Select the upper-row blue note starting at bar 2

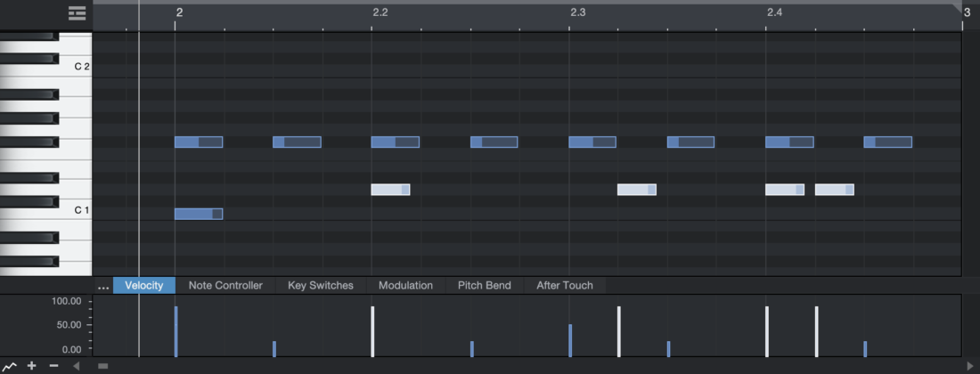point(199,142)
